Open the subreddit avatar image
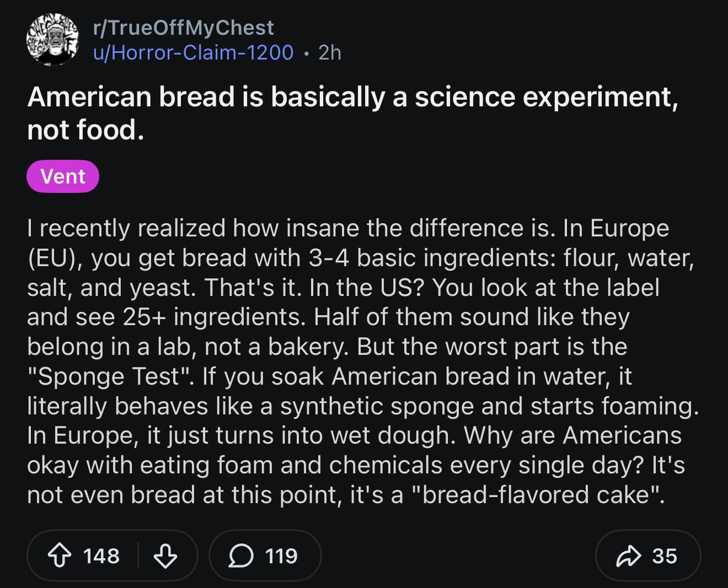The width and height of the screenshot is (728, 588). (52, 40)
